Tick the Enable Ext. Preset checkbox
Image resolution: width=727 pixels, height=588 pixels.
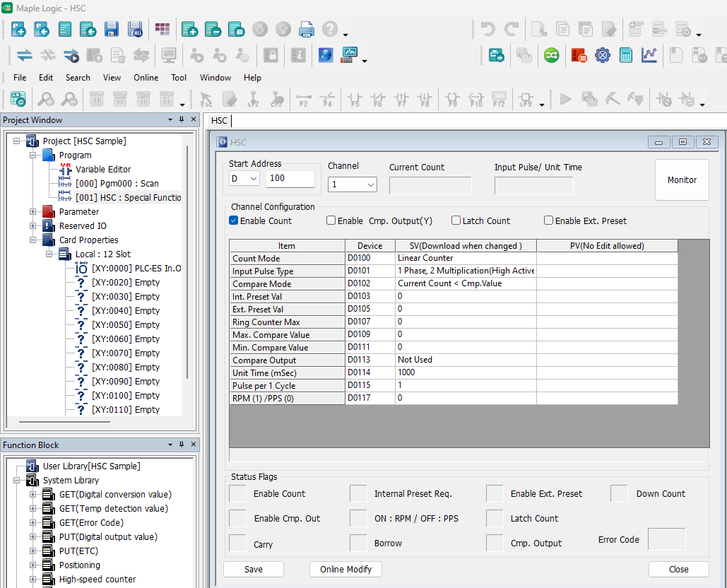click(x=548, y=220)
